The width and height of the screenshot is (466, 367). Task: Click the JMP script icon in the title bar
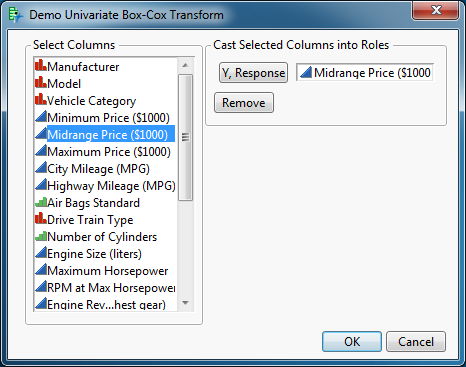coord(15,15)
